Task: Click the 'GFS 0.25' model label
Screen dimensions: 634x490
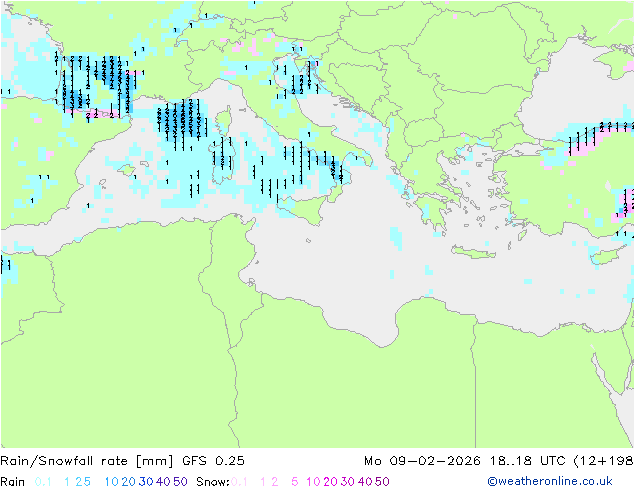Action: 213,461
